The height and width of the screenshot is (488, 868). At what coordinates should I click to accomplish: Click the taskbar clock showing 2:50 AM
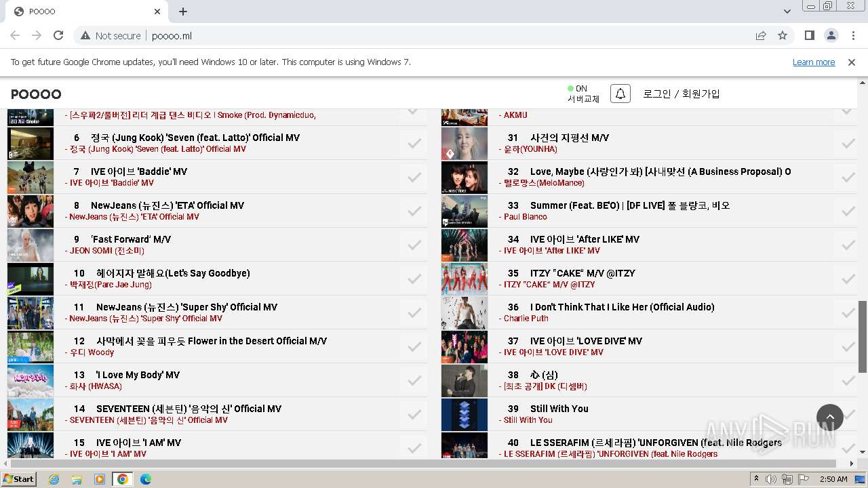point(833,479)
